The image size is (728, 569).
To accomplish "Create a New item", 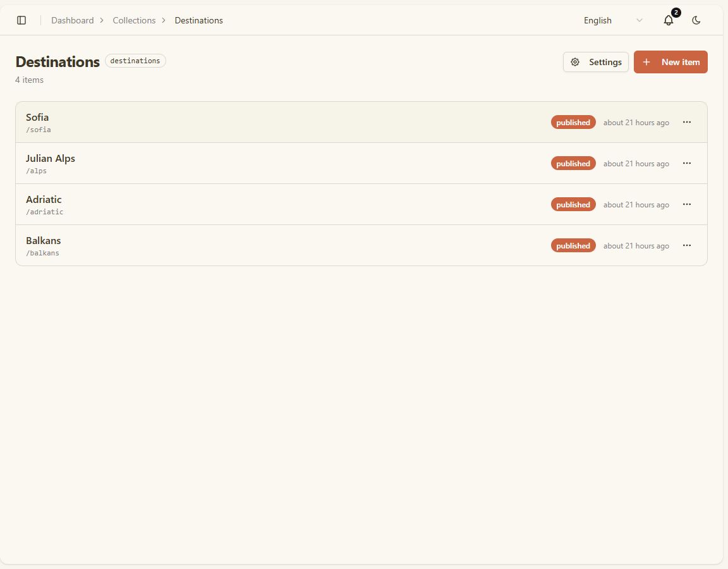I will pyautogui.click(x=670, y=62).
